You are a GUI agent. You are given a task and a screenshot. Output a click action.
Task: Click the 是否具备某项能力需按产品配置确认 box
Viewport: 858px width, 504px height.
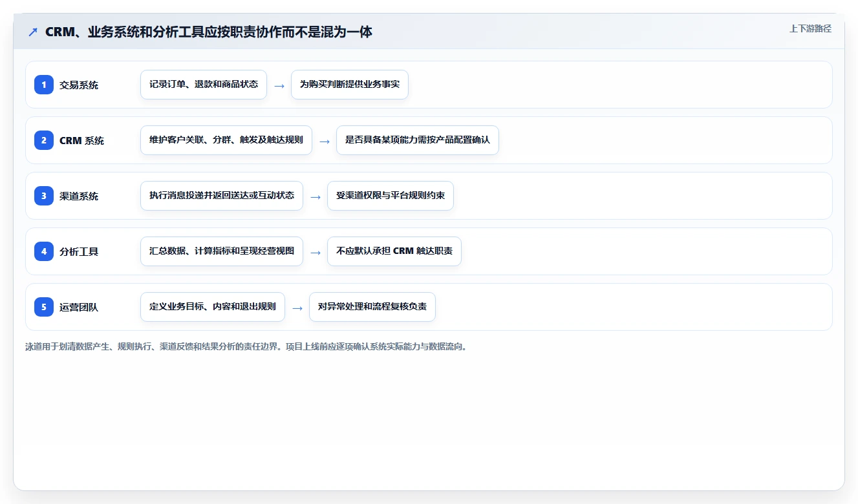click(418, 140)
